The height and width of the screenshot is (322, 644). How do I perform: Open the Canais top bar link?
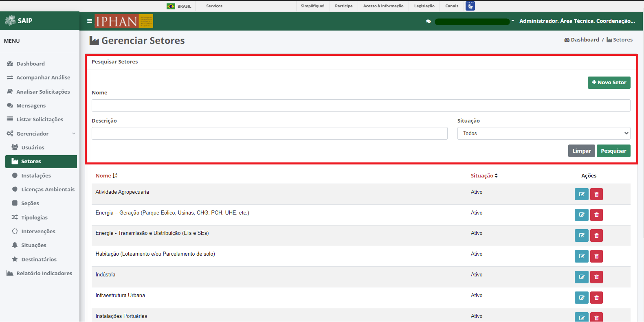click(452, 6)
